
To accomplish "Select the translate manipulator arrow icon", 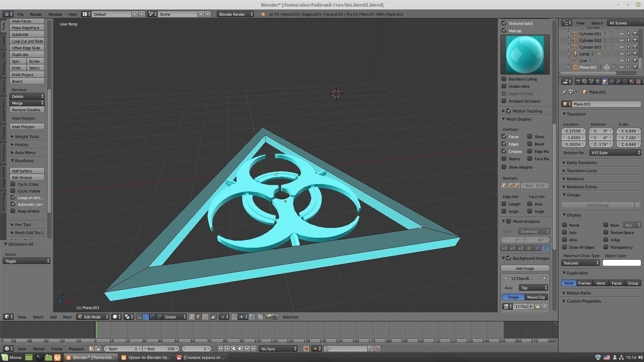I will pos(146,317).
